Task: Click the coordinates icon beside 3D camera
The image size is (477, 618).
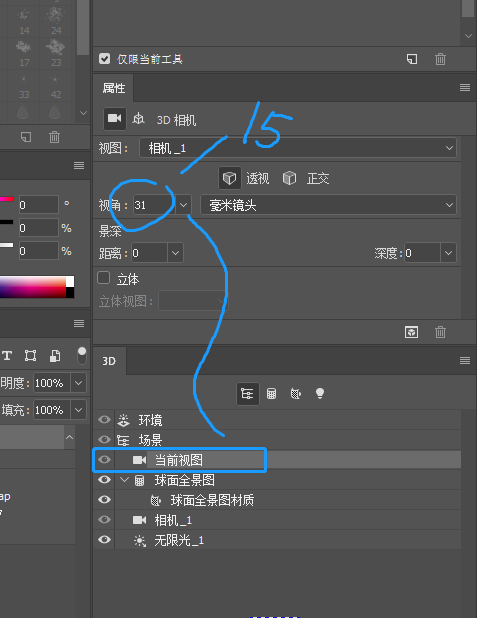Action: point(138,119)
